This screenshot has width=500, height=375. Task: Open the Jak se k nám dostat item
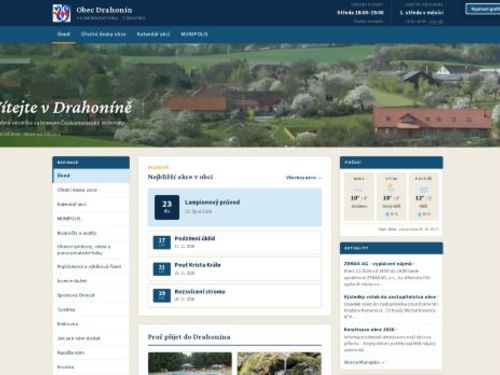coord(91,338)
